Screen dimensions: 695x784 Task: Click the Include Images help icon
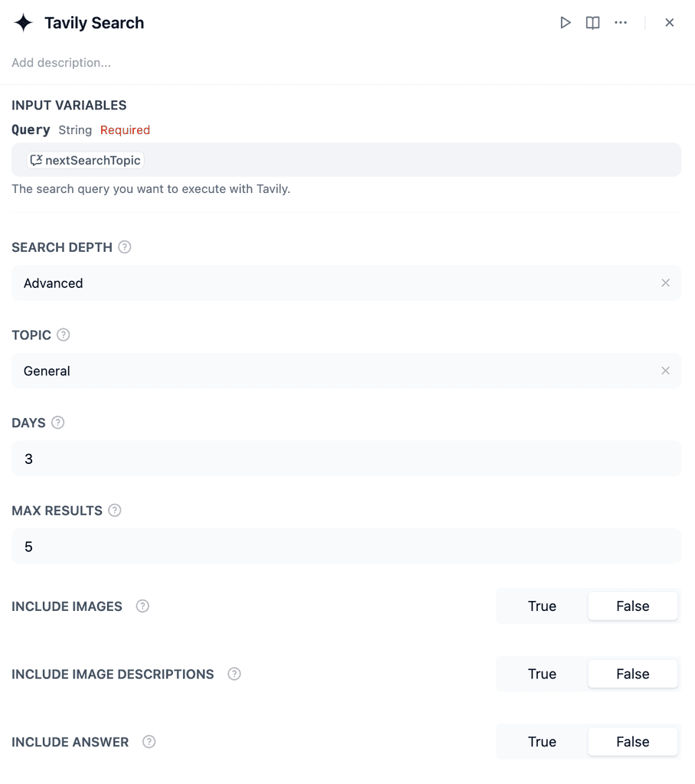pos(142,606)
